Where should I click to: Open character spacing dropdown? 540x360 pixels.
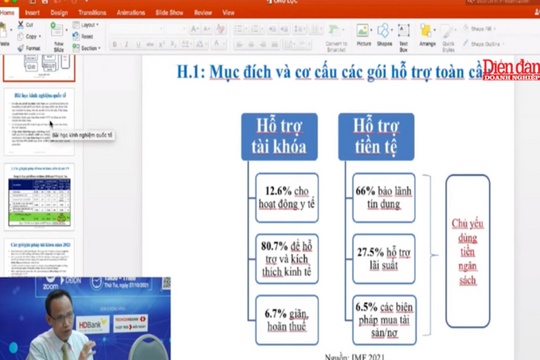pyautogui.click(x=187, y=44)
